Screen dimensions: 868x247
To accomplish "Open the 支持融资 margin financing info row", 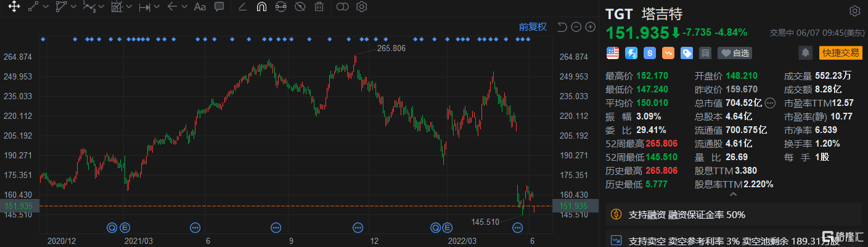I will click(x=734, y=215).
